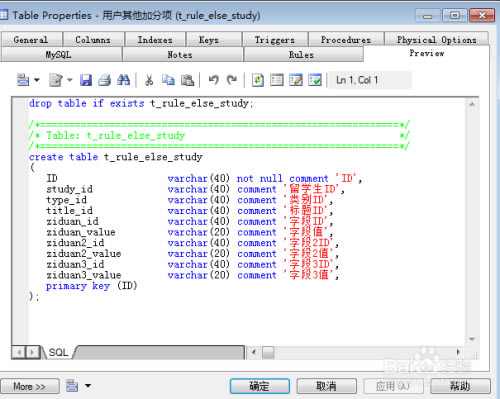Click the editor menu toolbar icon
This screenshot has height=399, width=500.
(x=23, y=80)
